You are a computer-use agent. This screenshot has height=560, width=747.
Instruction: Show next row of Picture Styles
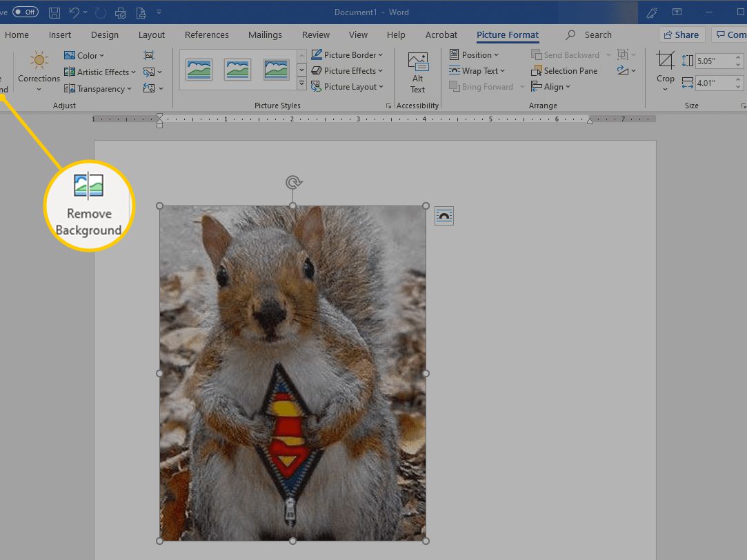(x=301, y=70)
